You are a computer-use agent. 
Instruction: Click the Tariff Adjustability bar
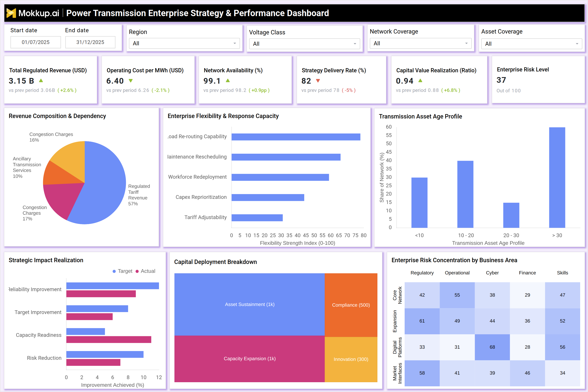[x=257, y=218]
